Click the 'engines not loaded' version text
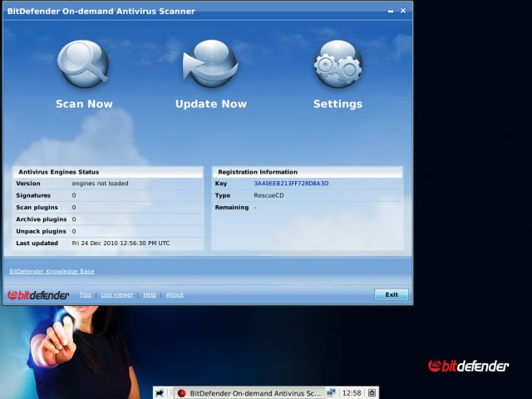The width and height of the screenshot is (532, 399). (x=100, y=183)
